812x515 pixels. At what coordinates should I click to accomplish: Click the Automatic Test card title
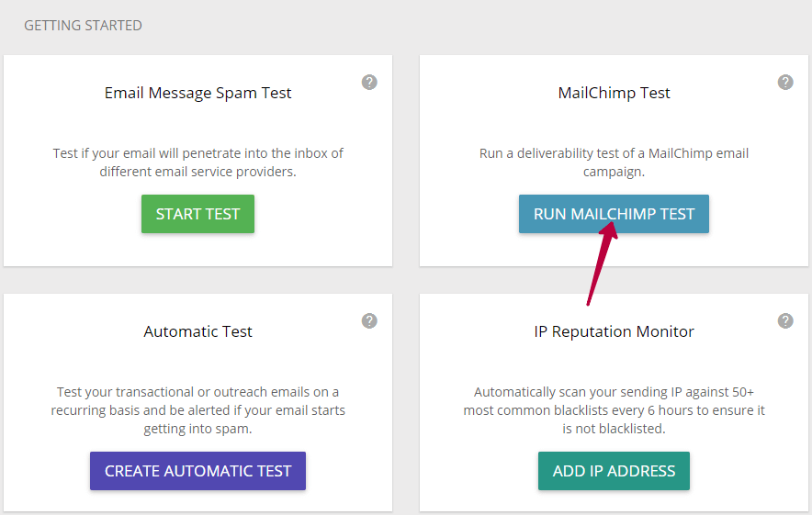point(197,331)
